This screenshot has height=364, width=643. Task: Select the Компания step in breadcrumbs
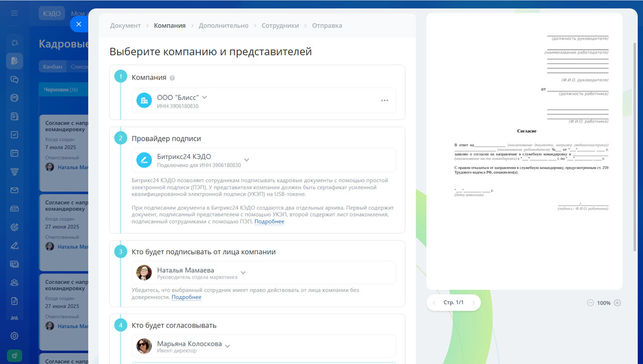pyautogui.click(x=169, y=26)
